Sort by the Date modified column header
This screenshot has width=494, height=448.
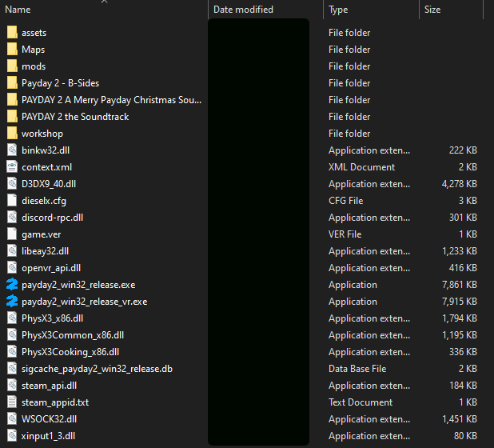click(x=243, y=10)
